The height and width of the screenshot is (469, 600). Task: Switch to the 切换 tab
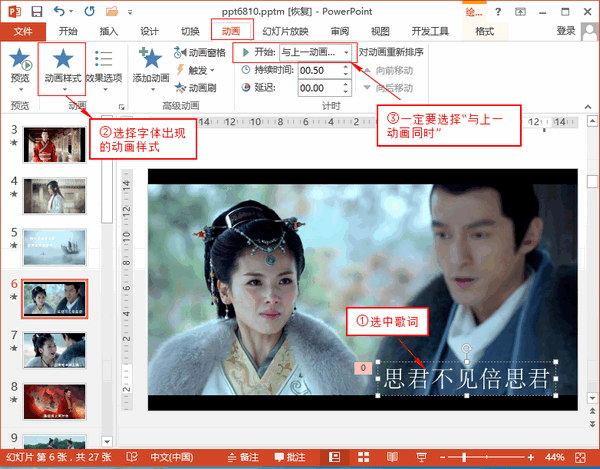(190, 31)
